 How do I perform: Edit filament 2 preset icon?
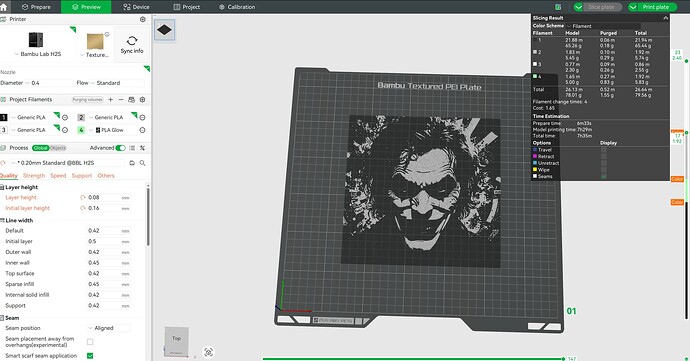(142, 118)
